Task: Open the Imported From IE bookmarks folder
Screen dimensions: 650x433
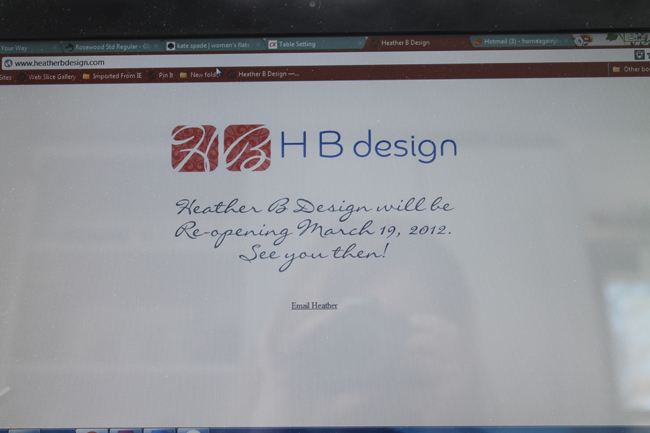Action: [112, 76]
